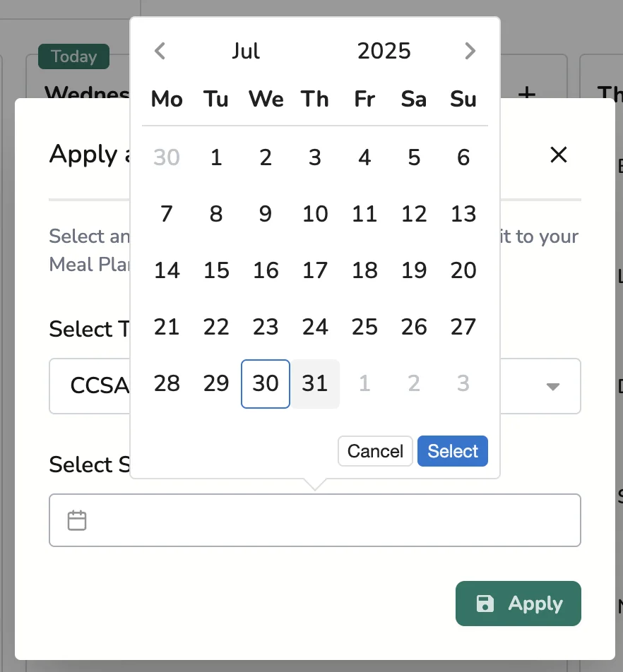Close the Apply dialog with the X icon

558,155
